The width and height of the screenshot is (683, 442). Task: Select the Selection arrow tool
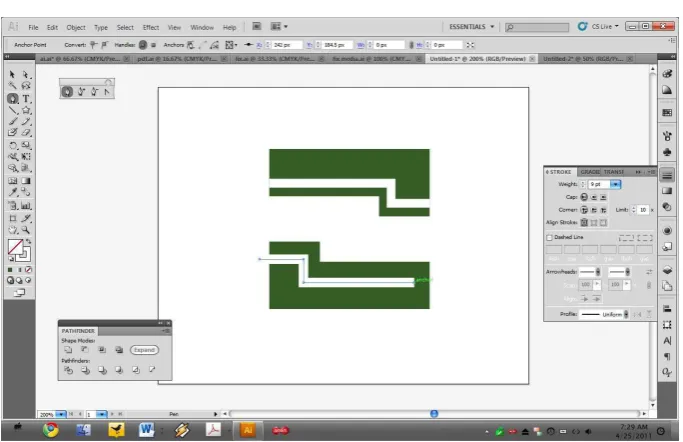12,74
